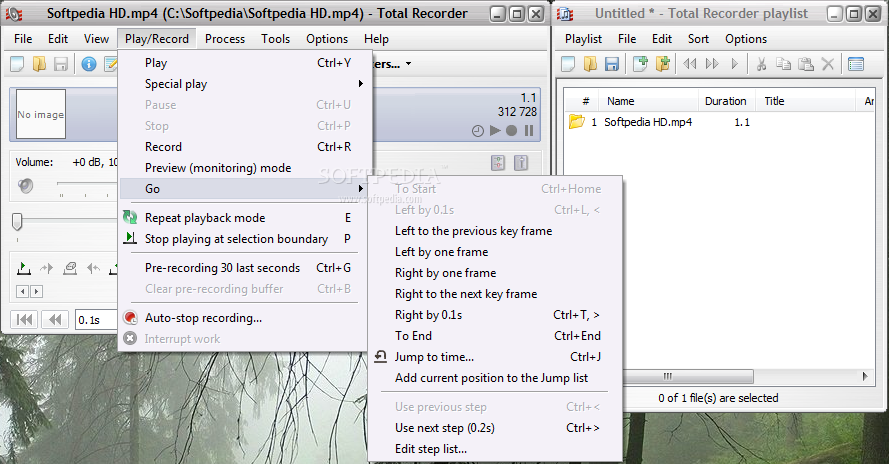Click save playlist disk icon
This screenshot has height=464, width=889.
(x=612, y=64)
